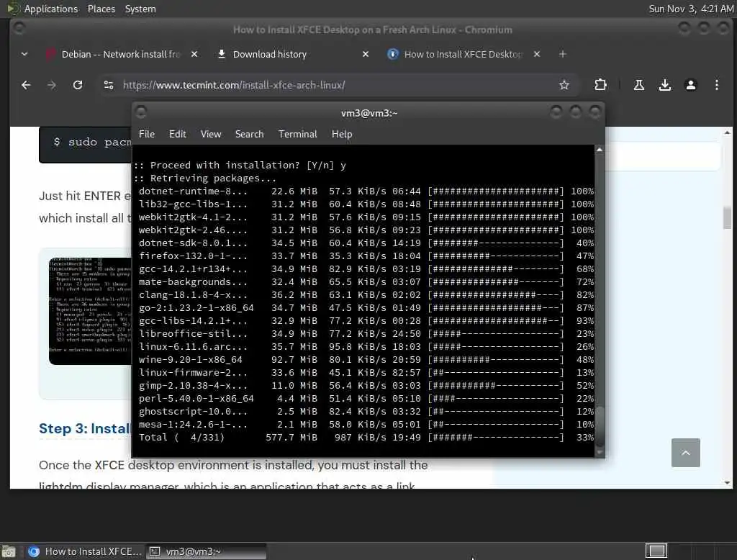Close the Debian Network install tab
The width and height of the screenshot is (737, 560).
194,54
